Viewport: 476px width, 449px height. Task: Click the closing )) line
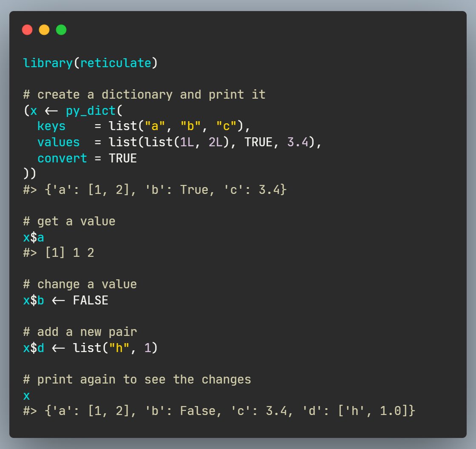point(30,173)
